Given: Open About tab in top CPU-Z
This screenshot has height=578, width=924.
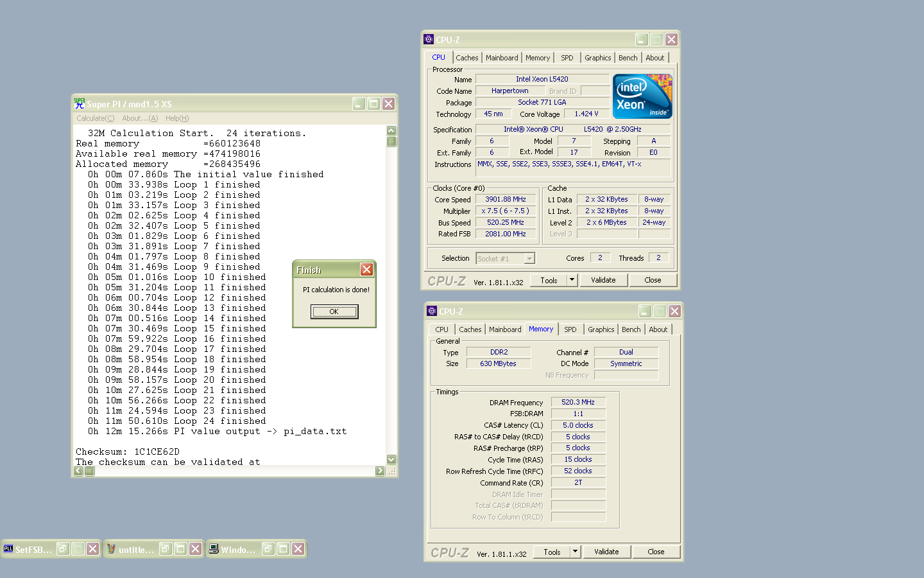Looking at the screenshot, I should (655, 58).
